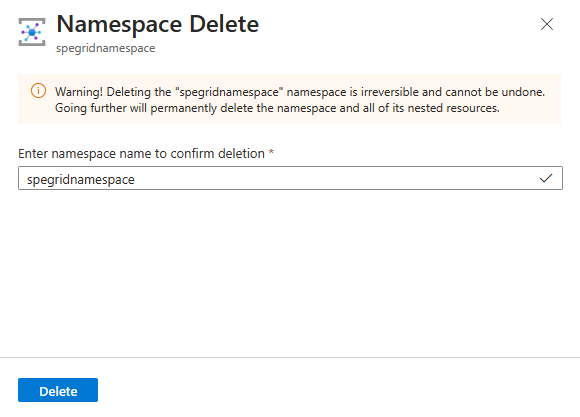
Task: Click the quoted "spegridnamespace" in the warning
Action: 231,92
